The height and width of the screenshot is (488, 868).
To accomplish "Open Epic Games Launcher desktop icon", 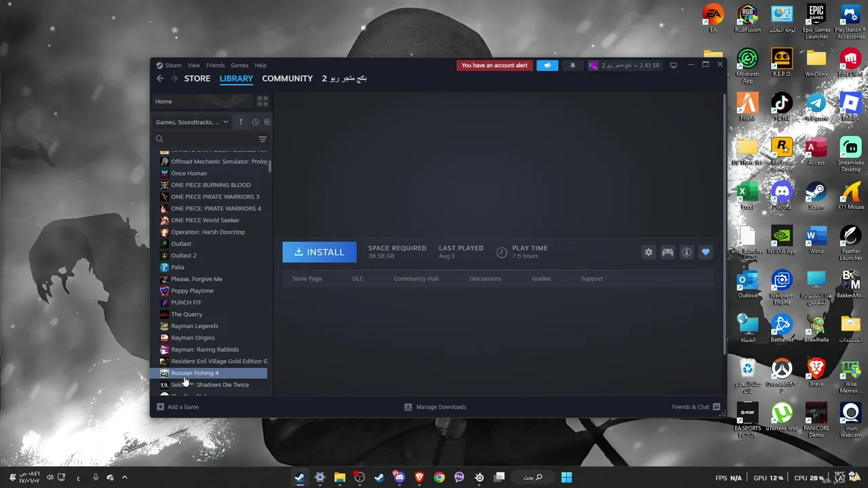I will (816, 21).
